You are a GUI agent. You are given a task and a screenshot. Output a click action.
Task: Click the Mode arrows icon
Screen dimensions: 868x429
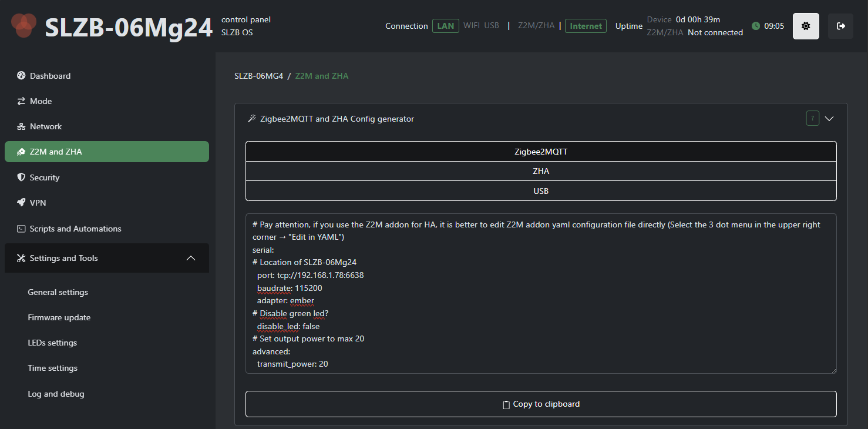click(21, 101)
